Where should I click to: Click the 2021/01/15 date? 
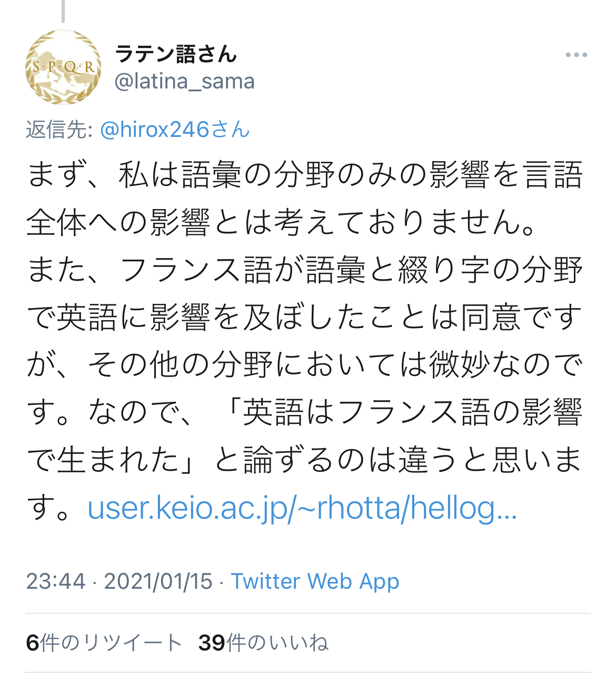(158, 581)
